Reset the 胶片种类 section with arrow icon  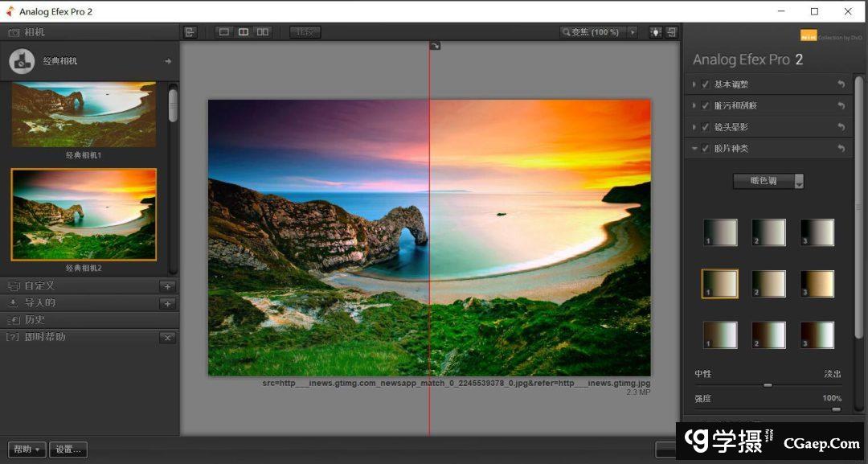pos(841,149)
